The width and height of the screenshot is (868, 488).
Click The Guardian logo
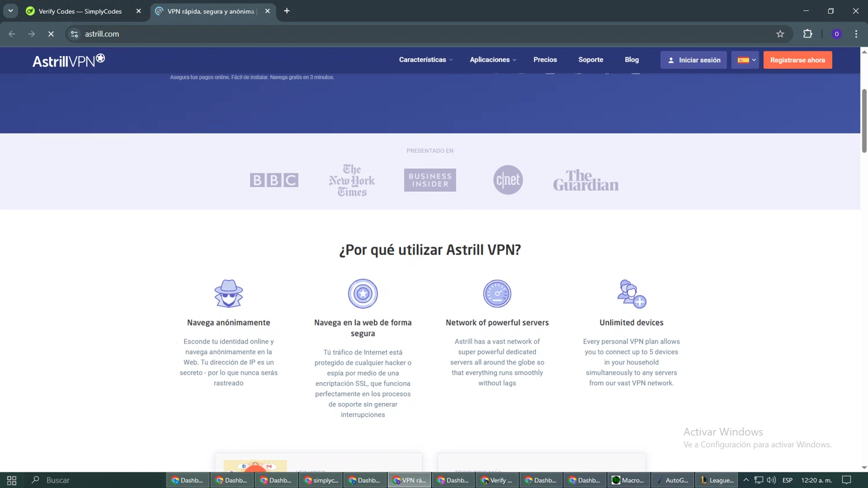(586, 180)
